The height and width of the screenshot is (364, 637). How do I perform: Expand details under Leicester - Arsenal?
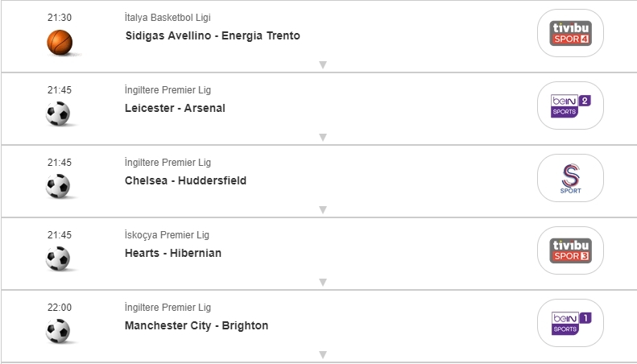click(x=322, y=137)
